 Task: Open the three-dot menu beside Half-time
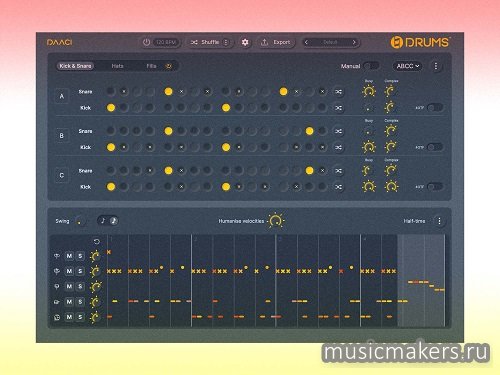[x=439, y=221]
